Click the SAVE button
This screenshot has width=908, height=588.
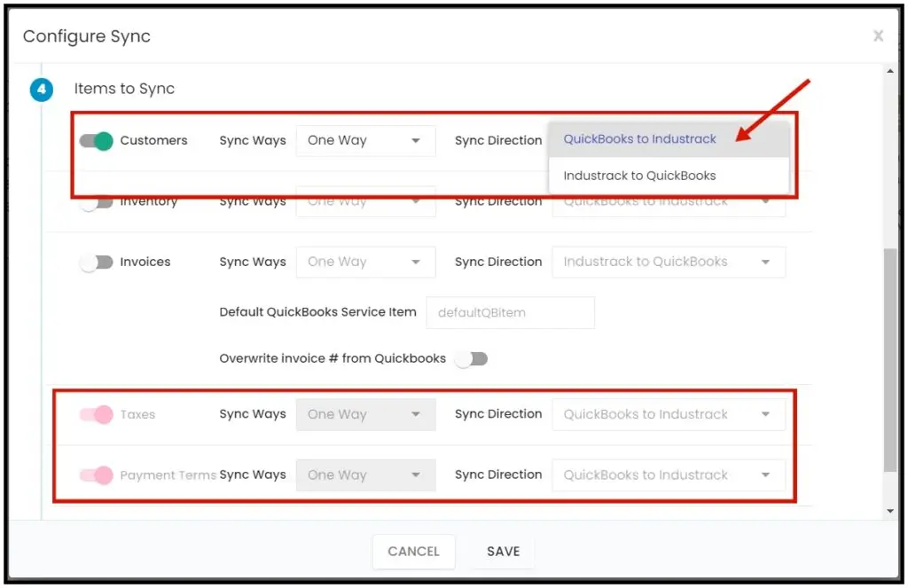pos(504,552)
